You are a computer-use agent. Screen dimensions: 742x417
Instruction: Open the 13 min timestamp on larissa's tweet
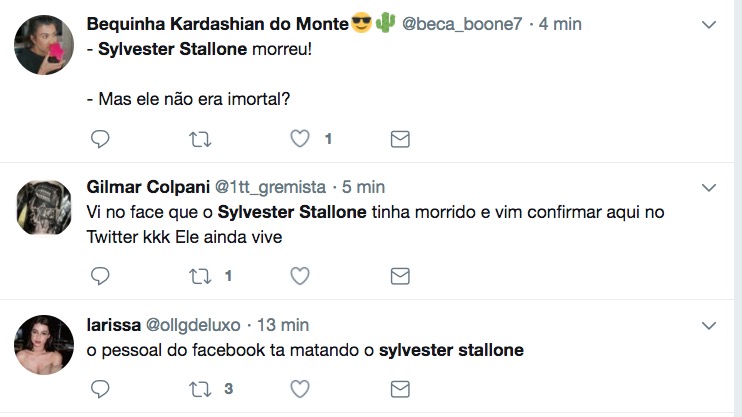coord(282,325)
